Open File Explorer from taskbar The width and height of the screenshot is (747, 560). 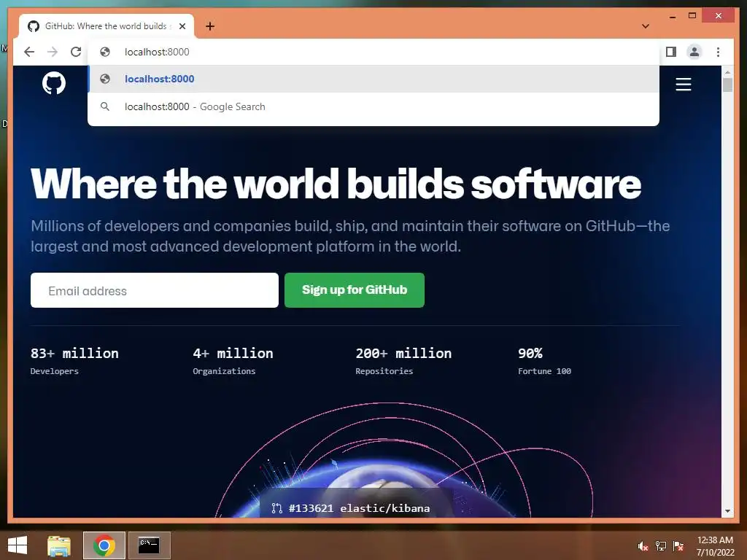(x=59, y=545)
